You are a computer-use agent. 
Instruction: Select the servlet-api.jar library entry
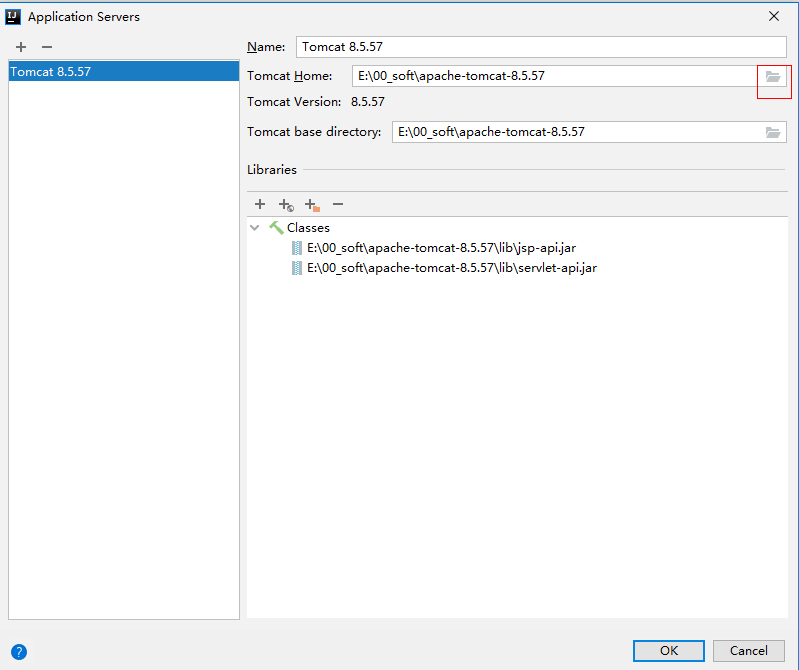tap(451, 268)
